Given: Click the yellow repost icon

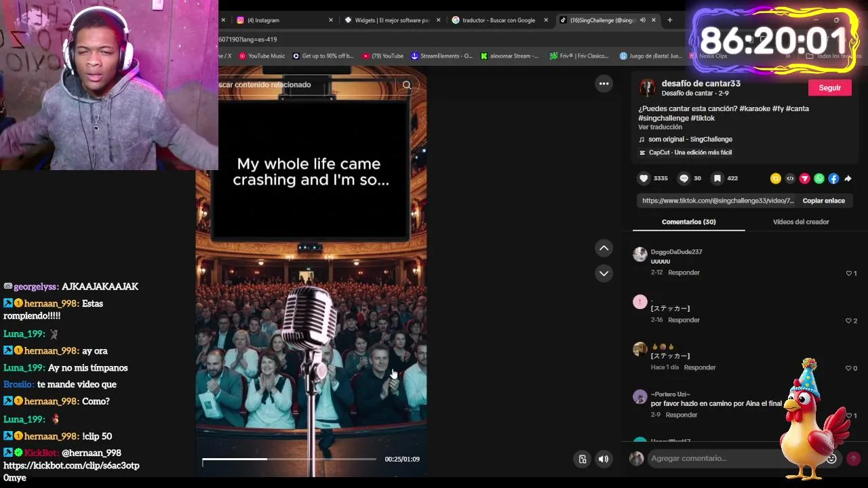Looking at the screenshot, I should 775,178.
